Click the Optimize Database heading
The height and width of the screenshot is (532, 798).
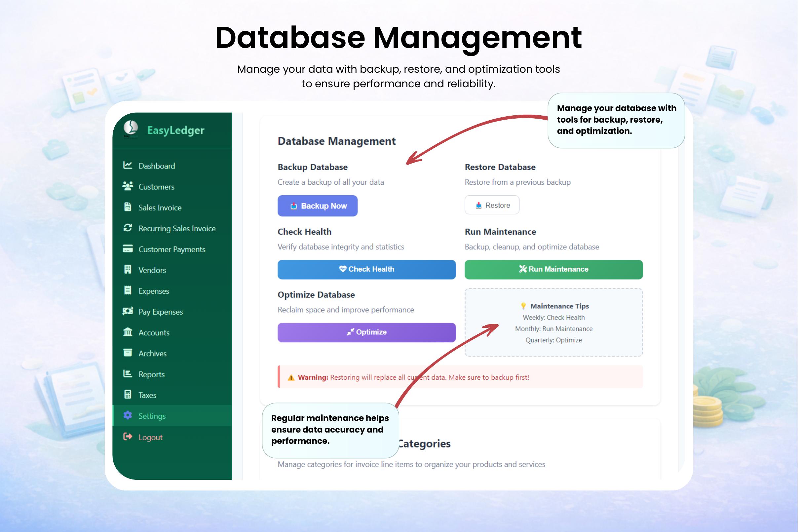pyautogui.click(x=316, y=294)
